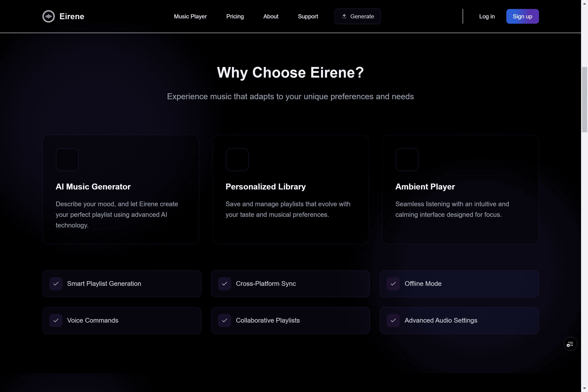Click the Log in link
588x392 pixels.
tap(487, 16)
